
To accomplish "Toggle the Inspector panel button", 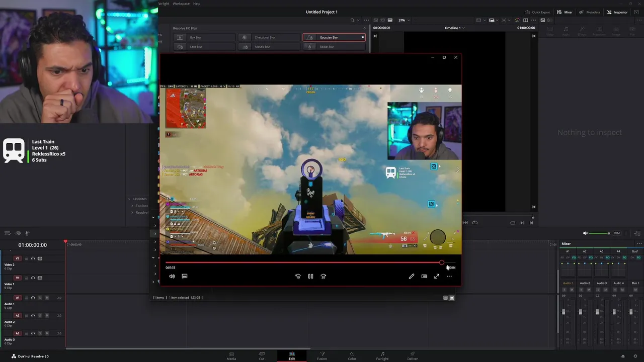I will (617, 12).
